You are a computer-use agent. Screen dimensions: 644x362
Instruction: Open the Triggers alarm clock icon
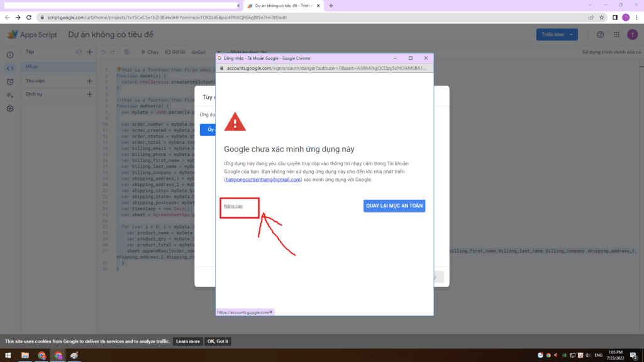tap(10, 82)
